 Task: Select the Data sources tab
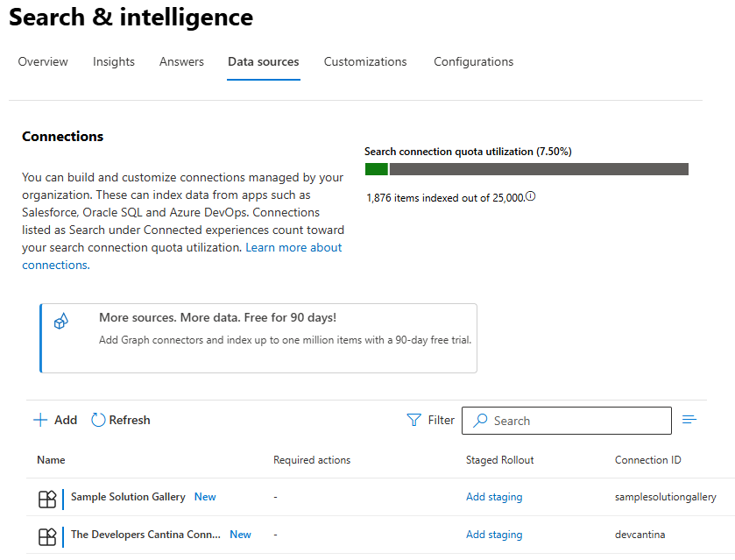264,62
